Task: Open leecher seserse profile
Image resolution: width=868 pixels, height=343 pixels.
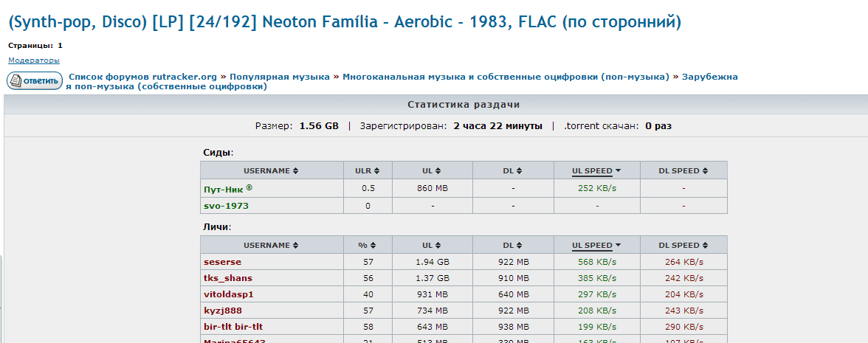Action: [222, 262]
